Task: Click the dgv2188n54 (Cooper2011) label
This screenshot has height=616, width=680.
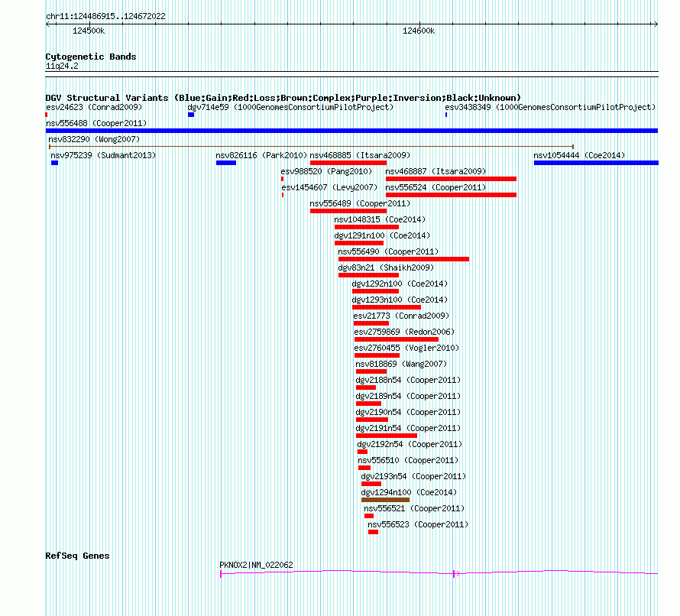Action: (408, 380)
